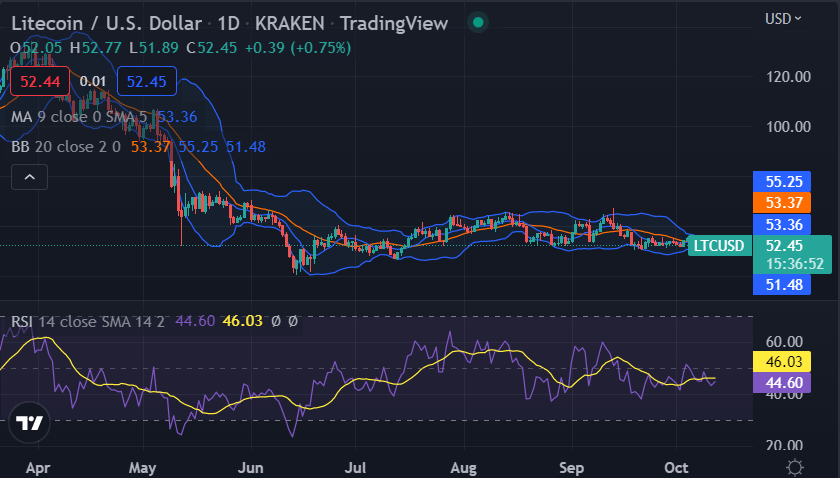Click the yellow 46.03 RSI label
The width and height of the screenshot is (840, 478).
click(782, 361)
